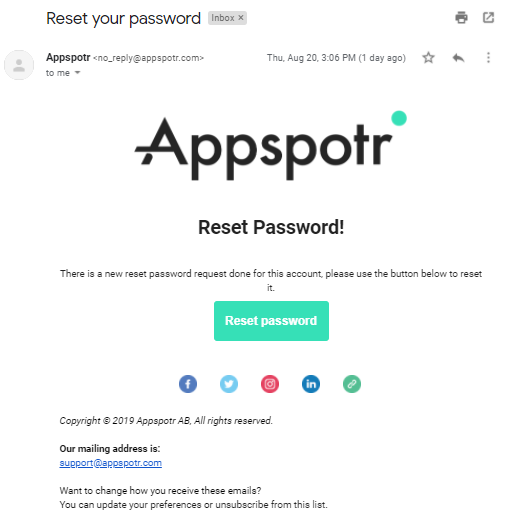Open the email in a new window

point(488,18)
